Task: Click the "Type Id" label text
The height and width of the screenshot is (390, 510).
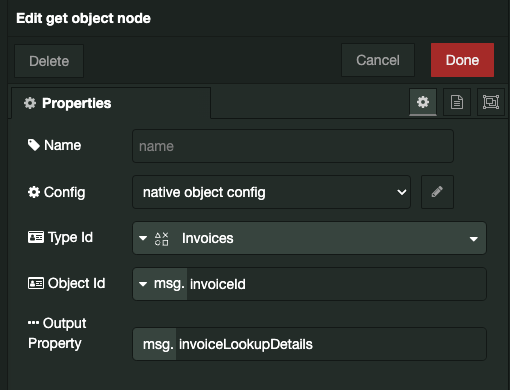Action: 70,238
